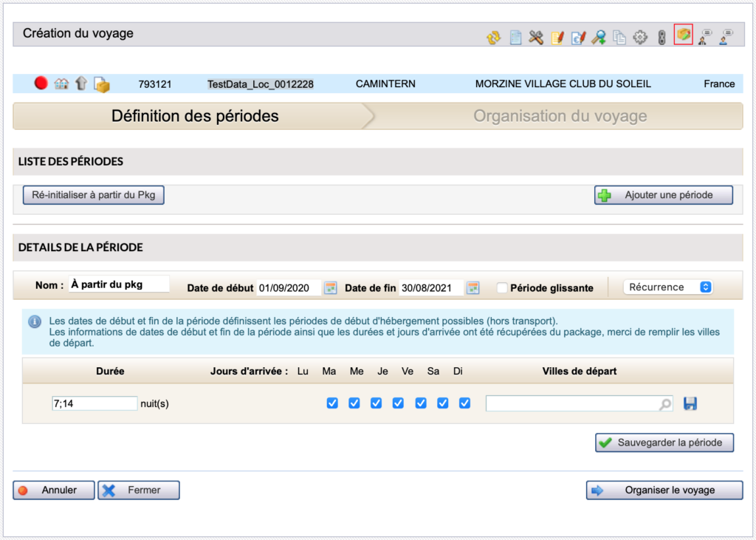The width and height of the screenshot is (756, 540).
Task: Click the Villes de départ search magnifier
Action: (x=665, y=404)
